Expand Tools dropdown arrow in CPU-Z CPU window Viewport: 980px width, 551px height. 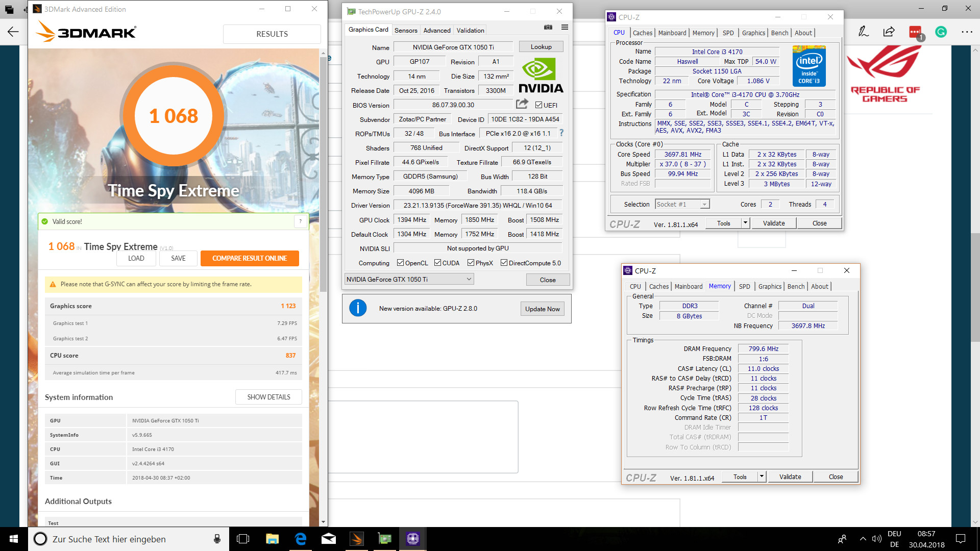tap(745, 223)
